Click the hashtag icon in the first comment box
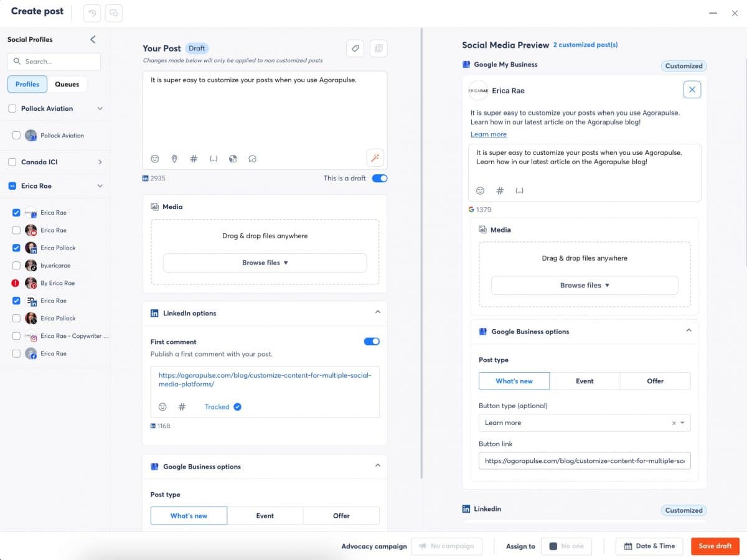This screenshot has width=747, height=560. [x=182, y=406]
